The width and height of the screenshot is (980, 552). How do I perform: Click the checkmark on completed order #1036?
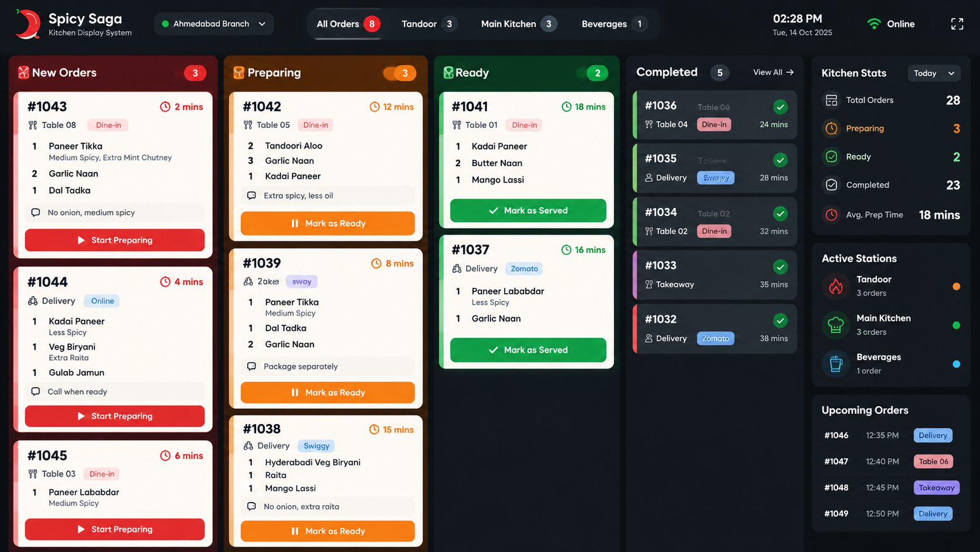[780, 107]
